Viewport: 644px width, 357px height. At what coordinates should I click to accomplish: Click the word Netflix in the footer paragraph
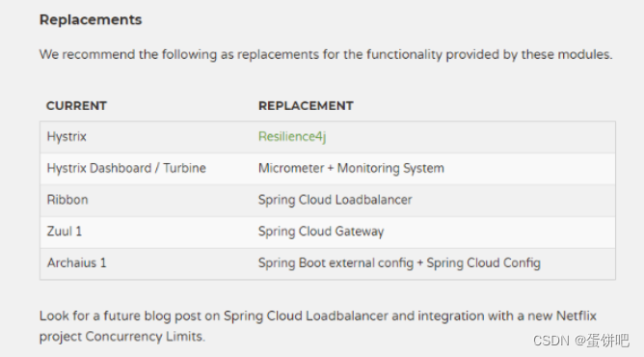[x=576, y=316]
